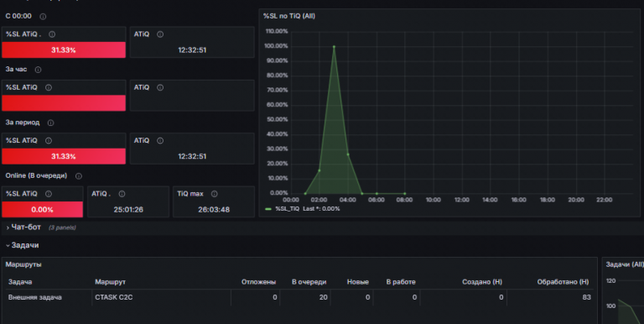Image resolution: width=644 pixels, height=324 pixels.
Task: Click the red 0.00% Online stat bar
Action: 42,209
